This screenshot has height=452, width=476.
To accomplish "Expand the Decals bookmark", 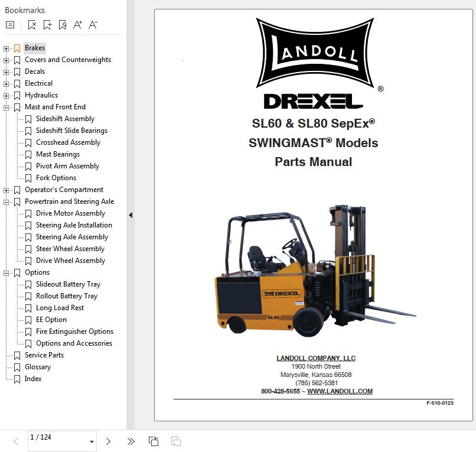I will (x=6, y=72).
